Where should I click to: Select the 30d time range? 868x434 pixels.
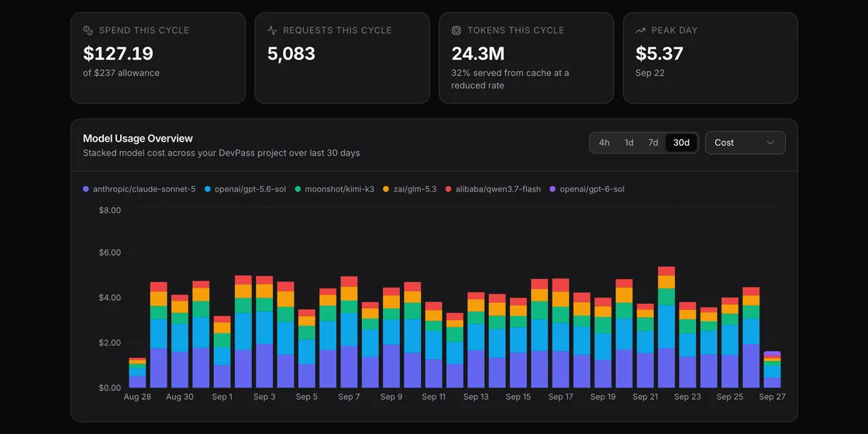tap(681, 143)
